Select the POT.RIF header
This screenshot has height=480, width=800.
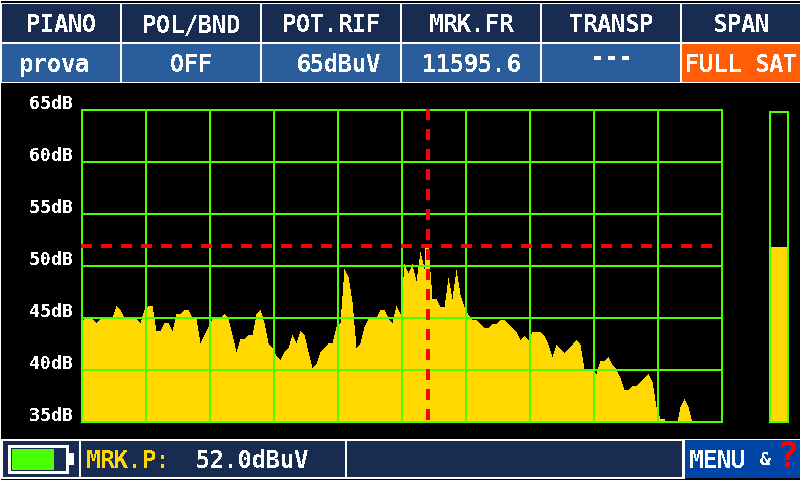[331, 23]
